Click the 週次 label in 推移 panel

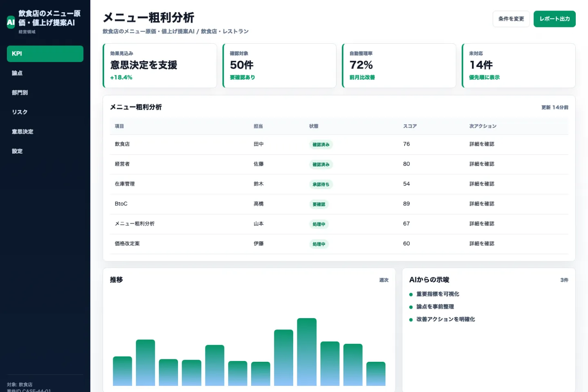click(x=384, y=280)
